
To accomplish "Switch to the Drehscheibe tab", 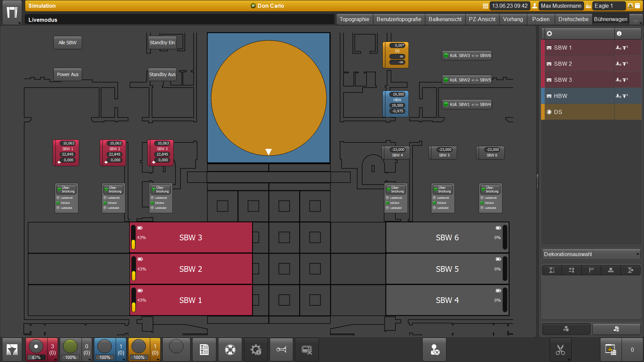I will pyautogui.click(x=573, y=19).
